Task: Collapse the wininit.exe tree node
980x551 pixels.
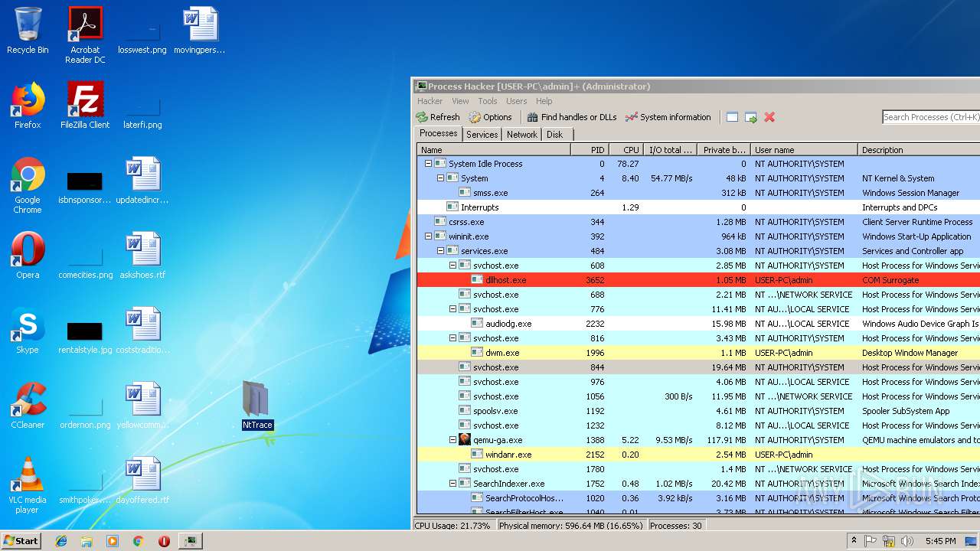Action: (x=428, y=236)
